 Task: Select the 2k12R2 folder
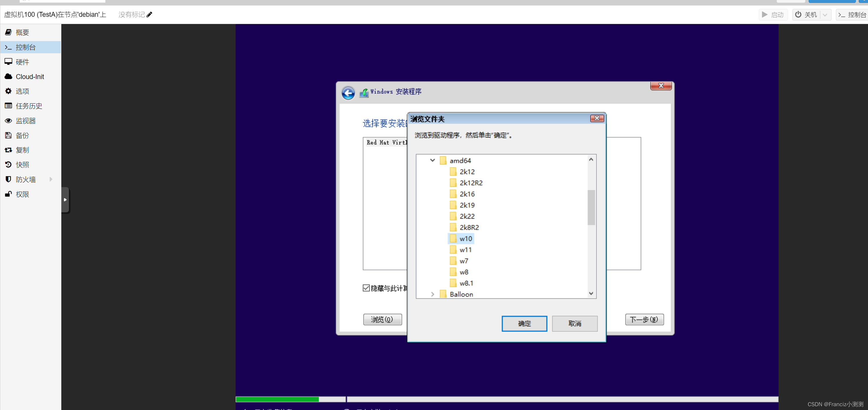(471, 183)
